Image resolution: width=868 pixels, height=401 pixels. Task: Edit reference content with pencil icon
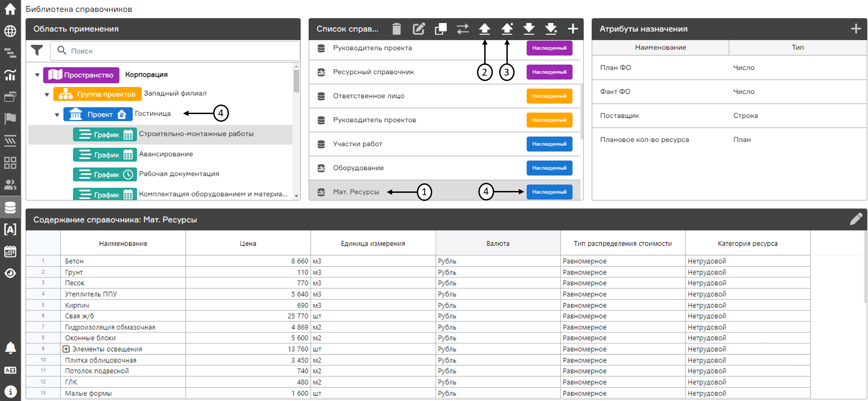[856, 219]
